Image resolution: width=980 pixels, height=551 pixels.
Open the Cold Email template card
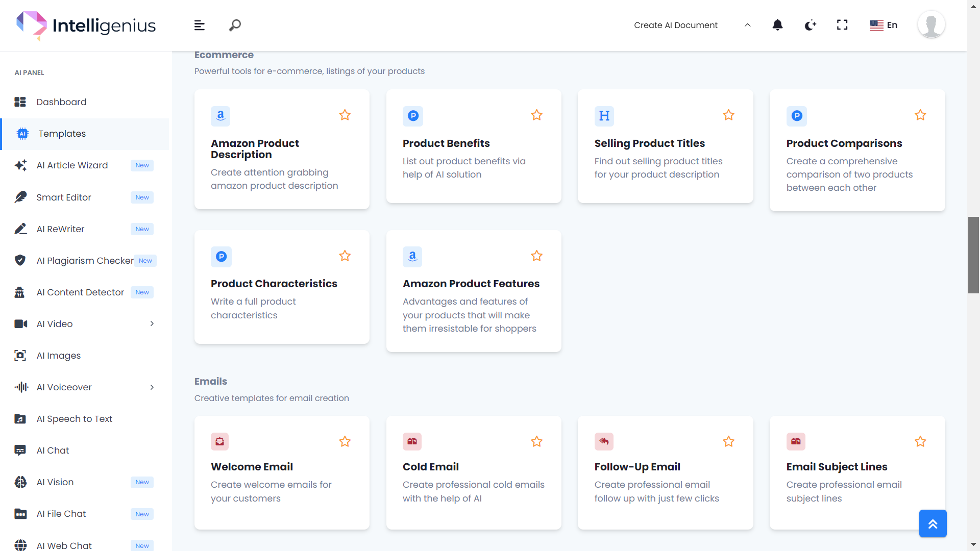[473, 472]
